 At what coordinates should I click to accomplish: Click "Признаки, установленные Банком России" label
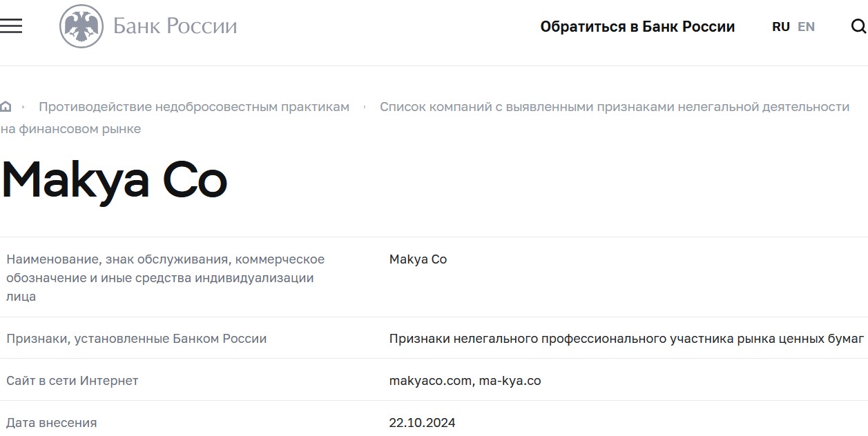click(x=136, y=339)
